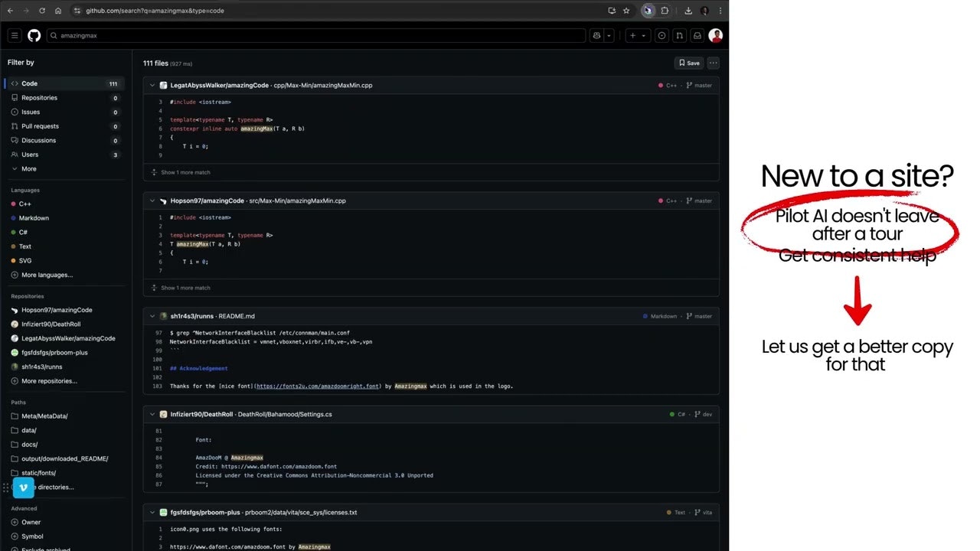Image resolution: width=980 pixels, height=551 pixels.
Task: Open the GitHub hamburger navigation menu
Action: tap(14, 35)
